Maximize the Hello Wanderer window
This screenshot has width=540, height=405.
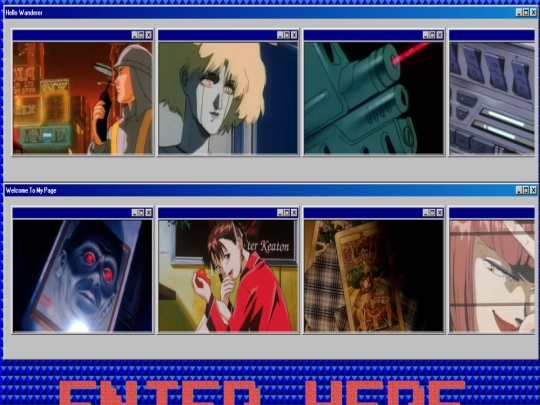526,13
